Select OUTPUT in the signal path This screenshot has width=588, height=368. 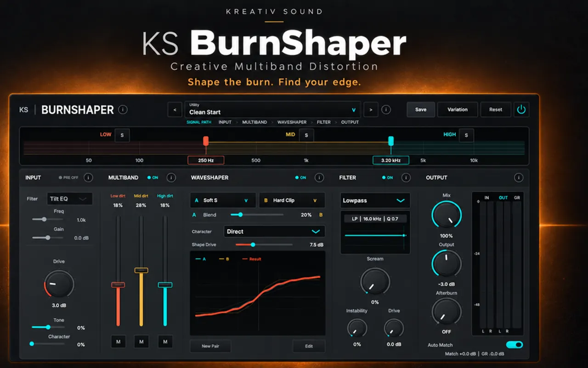pos(350,122)
